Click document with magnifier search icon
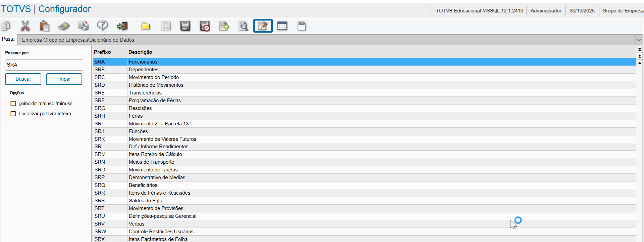The width and height of the screenshot is (644, 242). pyautogui.click(x=244, y=26)
